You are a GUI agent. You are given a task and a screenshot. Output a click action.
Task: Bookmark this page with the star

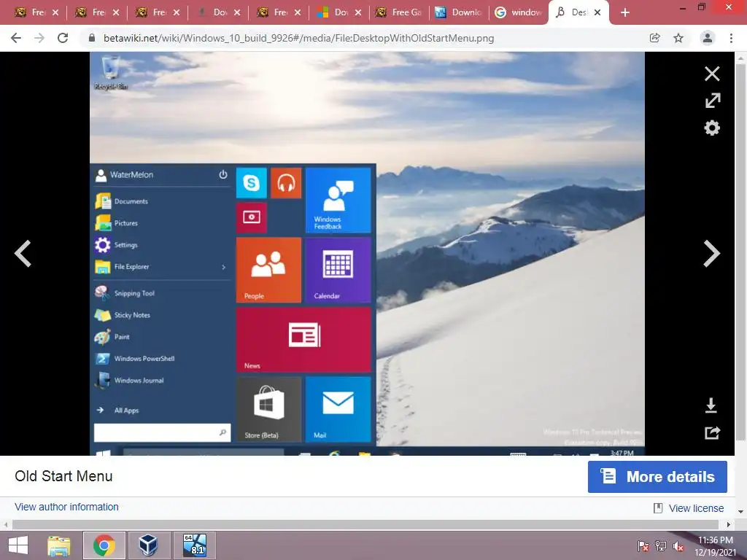click(x=678, y=38)
